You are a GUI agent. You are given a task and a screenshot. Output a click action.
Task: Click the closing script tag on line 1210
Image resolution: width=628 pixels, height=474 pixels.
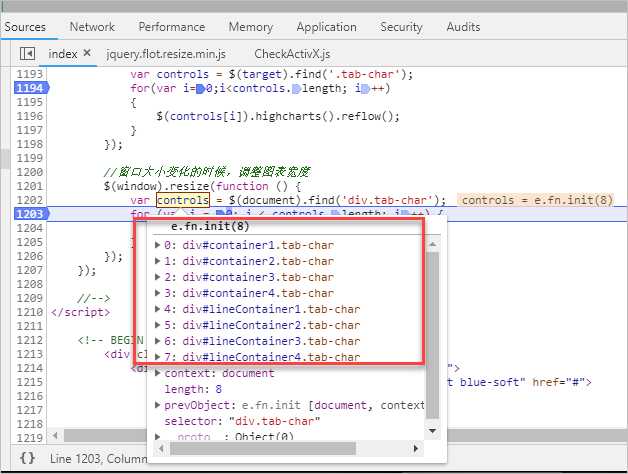coord(81,312)
